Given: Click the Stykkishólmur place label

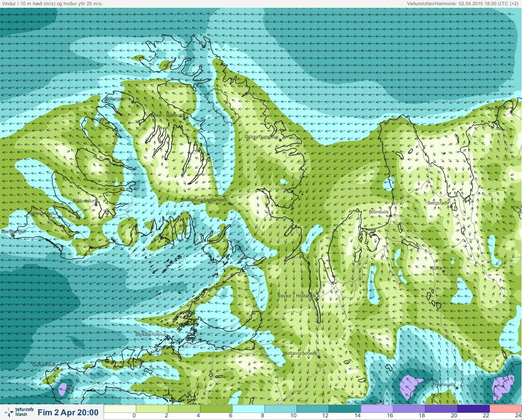Looking at the screenshot, I should 150,334.
